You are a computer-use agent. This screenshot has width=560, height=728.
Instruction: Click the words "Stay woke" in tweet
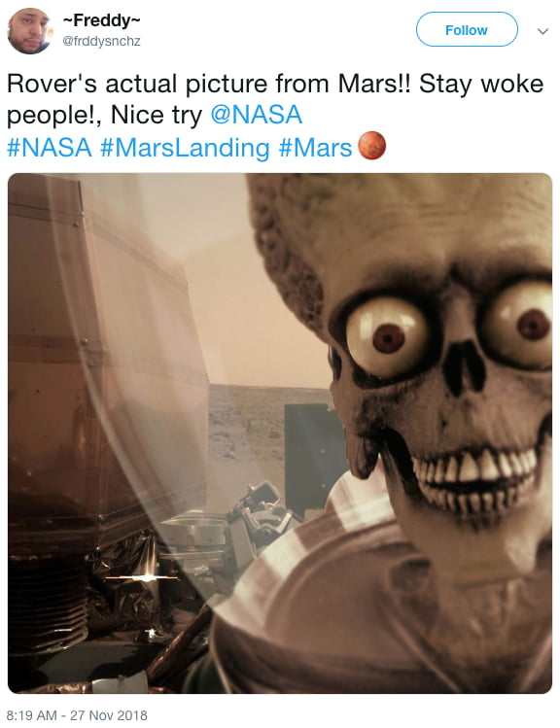click(x=481, y=84)
